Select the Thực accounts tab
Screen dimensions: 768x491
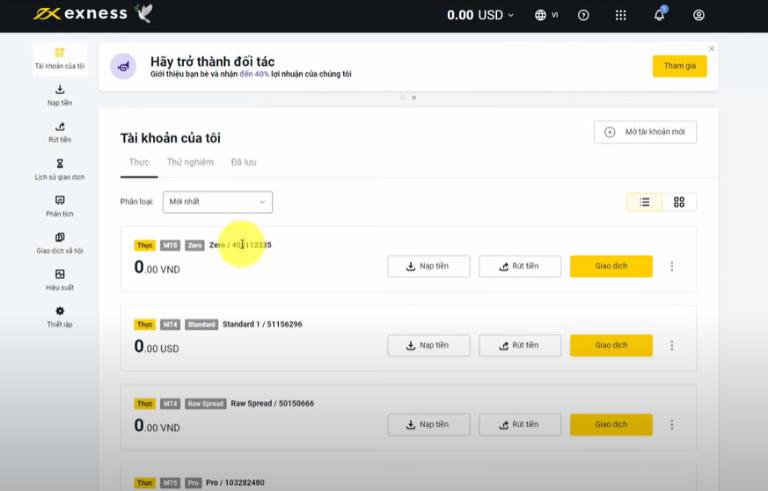139,162
